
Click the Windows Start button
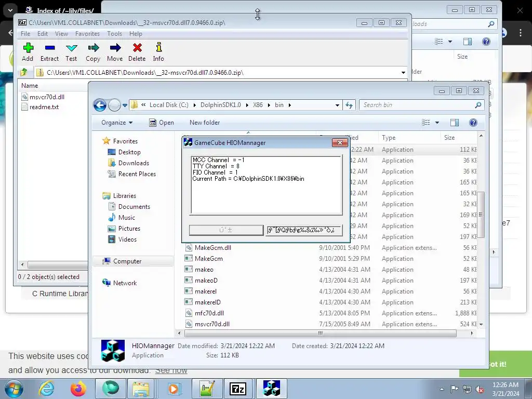14,389
